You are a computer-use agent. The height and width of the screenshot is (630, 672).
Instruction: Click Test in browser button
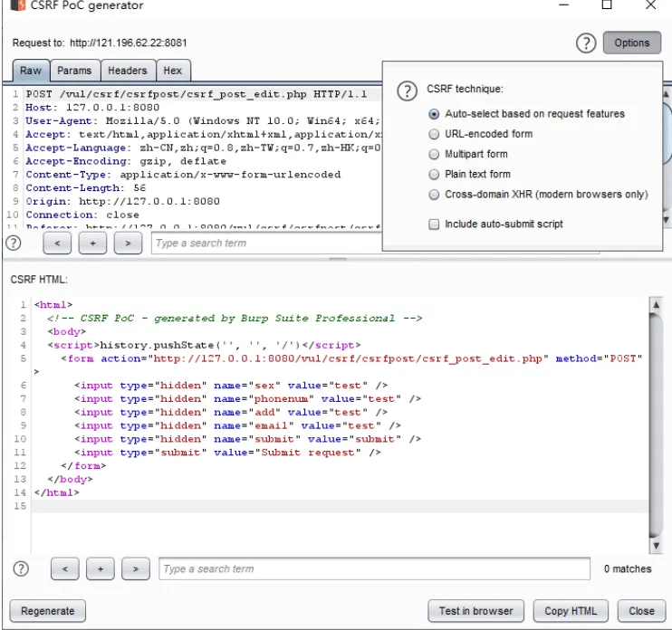pos(475,611)
